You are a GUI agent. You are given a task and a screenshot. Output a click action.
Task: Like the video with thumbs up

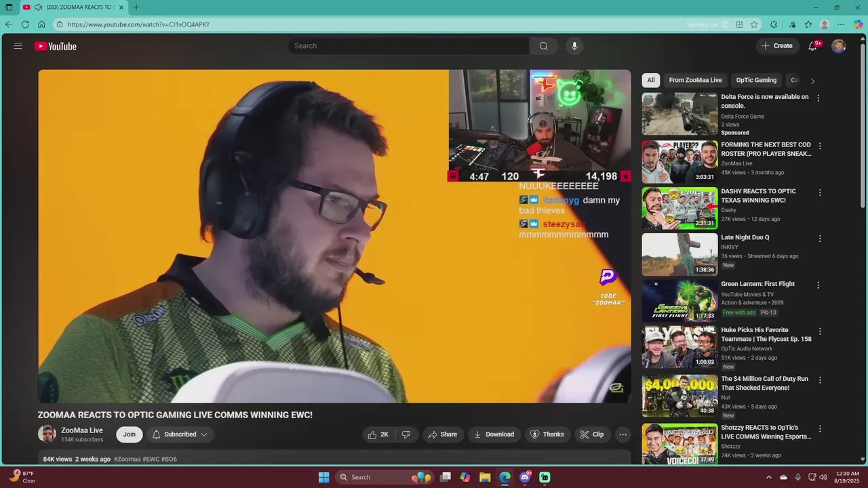(378, 434)
